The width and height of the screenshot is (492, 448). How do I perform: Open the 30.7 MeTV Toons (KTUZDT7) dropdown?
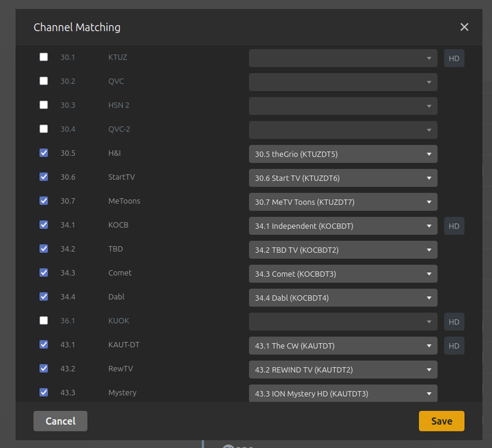pyautogui.click(x=343, y=202)
